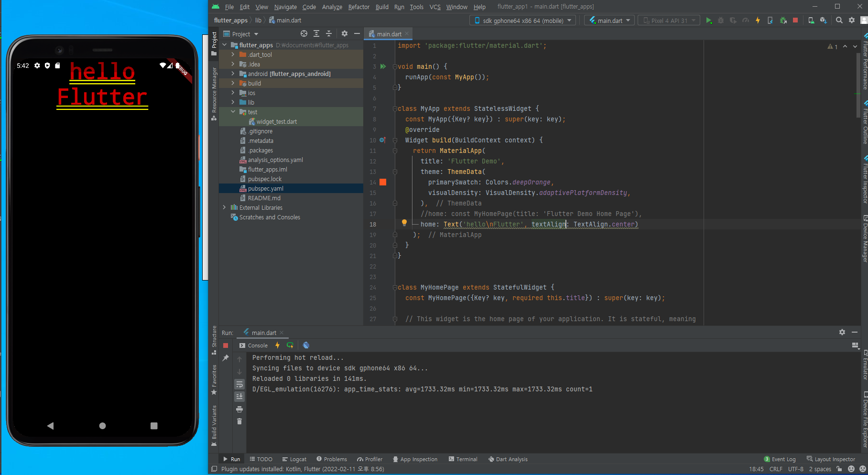Start the Debug bug icon in toolbar

point(721,21)
